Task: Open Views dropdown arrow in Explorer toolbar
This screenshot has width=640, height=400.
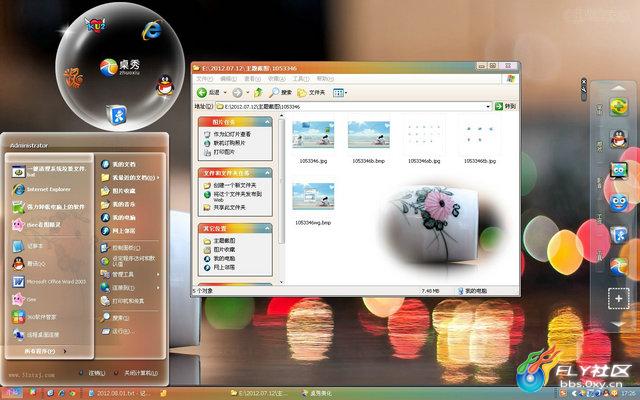Action: click(x=346, y=93)
